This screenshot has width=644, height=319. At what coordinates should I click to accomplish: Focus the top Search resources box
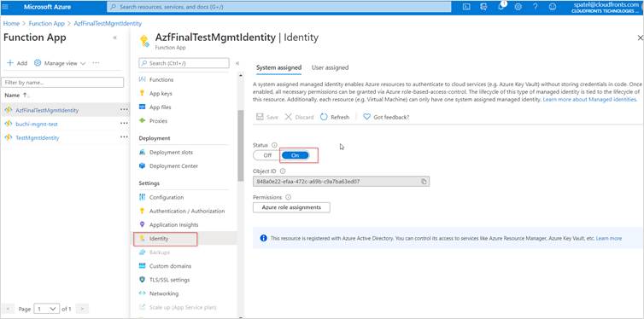pyautogui.click(x=279, y=7)
